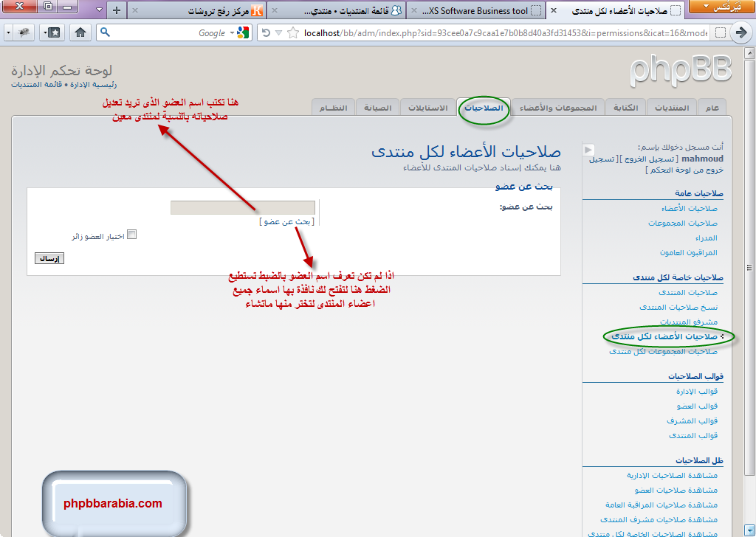The width and height of the screenshot is (756, 537).
Task: Open قوالب المشرف sidebar link
Action: coord(692,420)
